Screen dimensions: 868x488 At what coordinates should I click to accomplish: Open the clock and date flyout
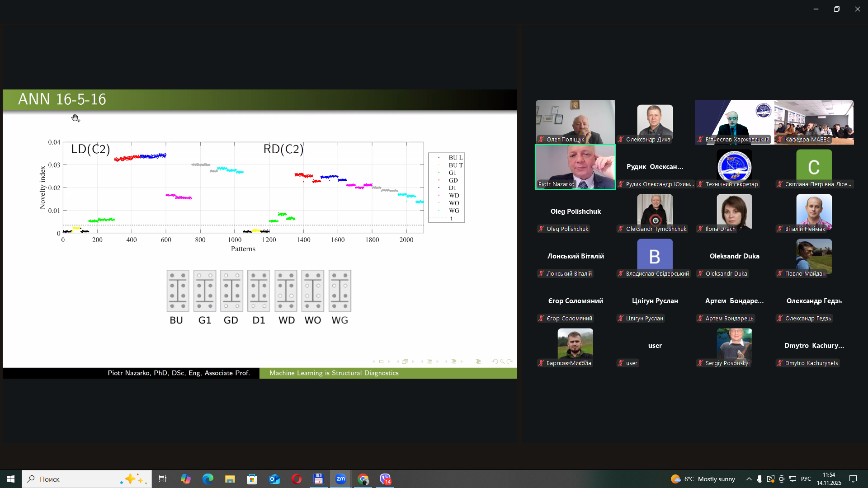[829, 479]
